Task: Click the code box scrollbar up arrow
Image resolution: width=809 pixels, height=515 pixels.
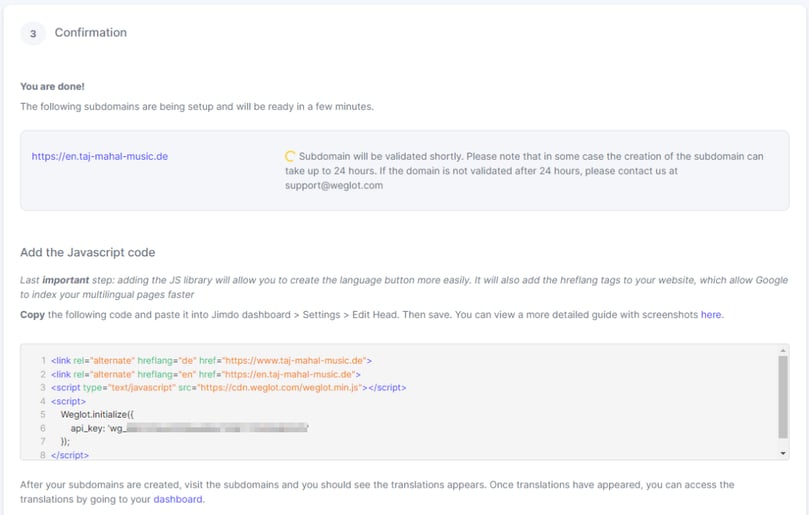Action: tap(782, 352)
